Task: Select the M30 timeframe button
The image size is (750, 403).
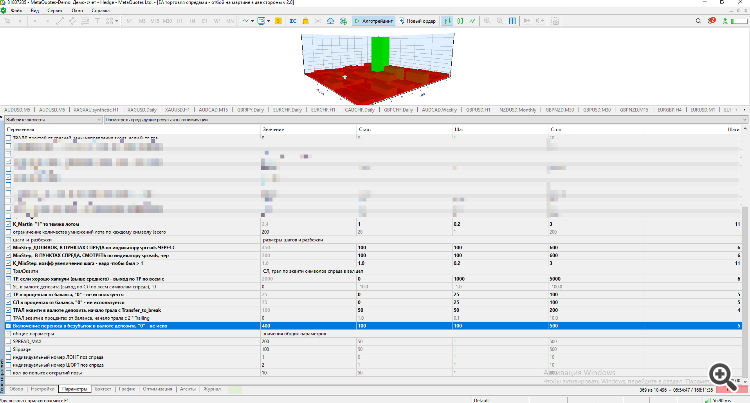Action: coord(167,21)
